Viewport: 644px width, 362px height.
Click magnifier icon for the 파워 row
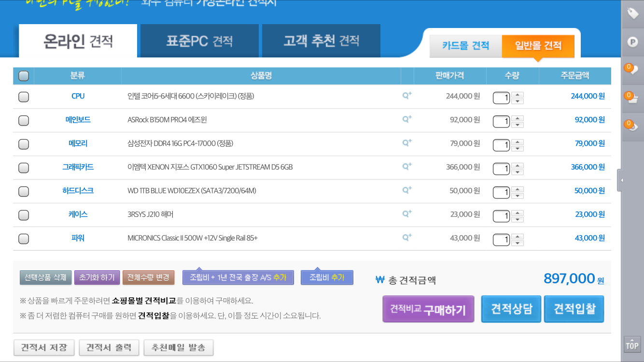pos(407,237)
